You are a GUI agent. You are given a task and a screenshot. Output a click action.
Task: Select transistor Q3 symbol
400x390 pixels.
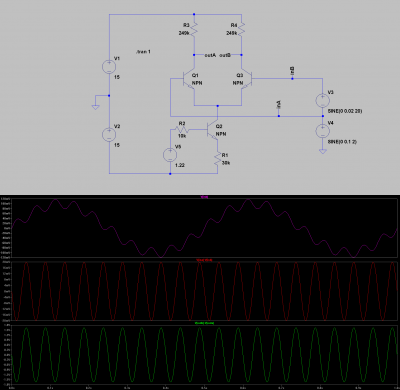coord(247,79)
